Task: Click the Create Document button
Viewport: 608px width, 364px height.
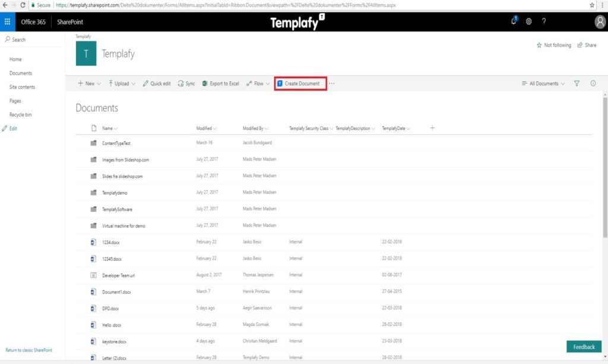Action: click(300, 83)
